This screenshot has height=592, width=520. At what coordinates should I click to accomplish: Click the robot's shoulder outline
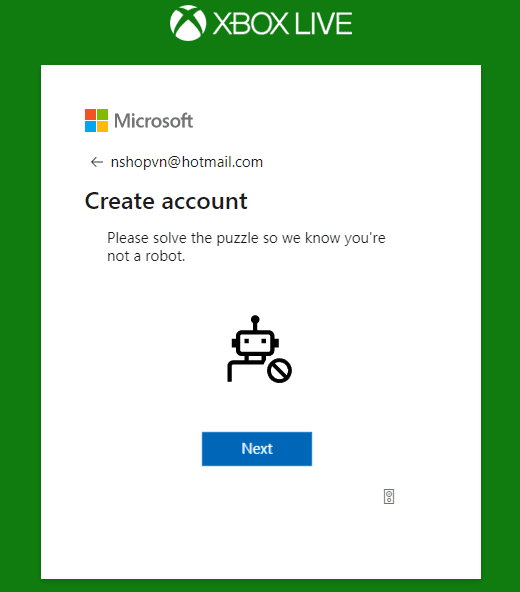pyautogui.click(x=242, y=370)
